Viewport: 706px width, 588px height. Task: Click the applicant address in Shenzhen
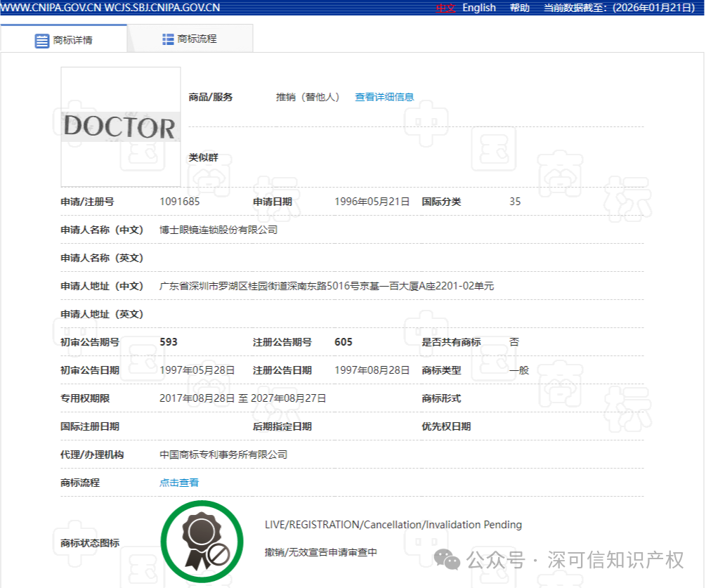point(327,286)
